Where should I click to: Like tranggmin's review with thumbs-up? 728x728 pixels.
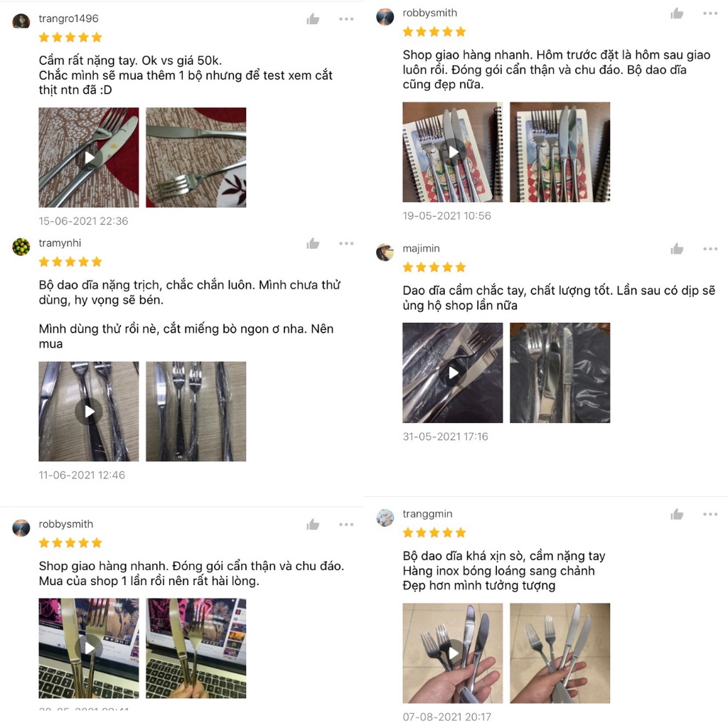coord(677,514)
